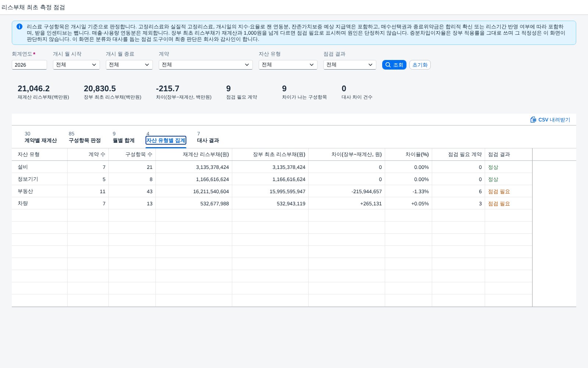Click the -215.7 차이 KPI value

[168, 89]
